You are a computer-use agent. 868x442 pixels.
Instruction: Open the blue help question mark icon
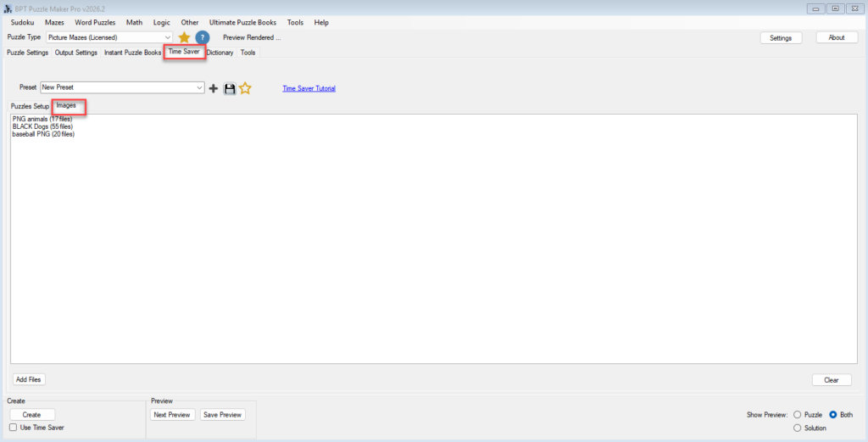point(203,37)
